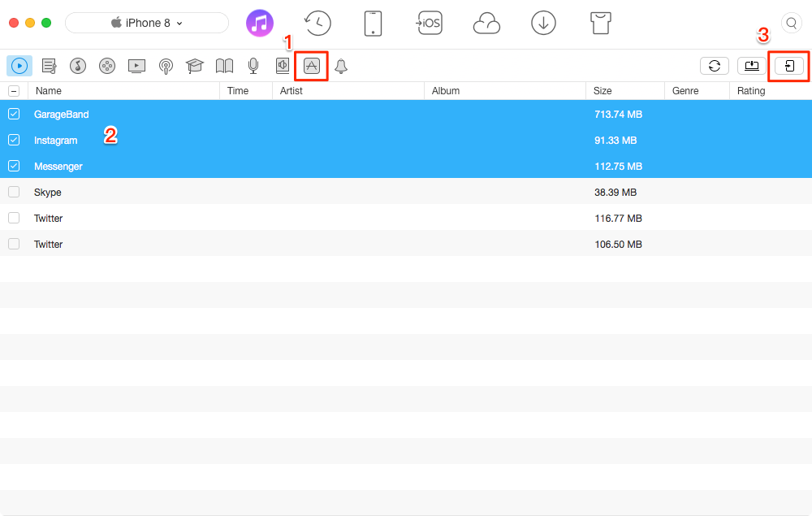This screenshot has width=812, height=516.
Task: Select the TV Shows screen icon
Action: click(136, 66)
